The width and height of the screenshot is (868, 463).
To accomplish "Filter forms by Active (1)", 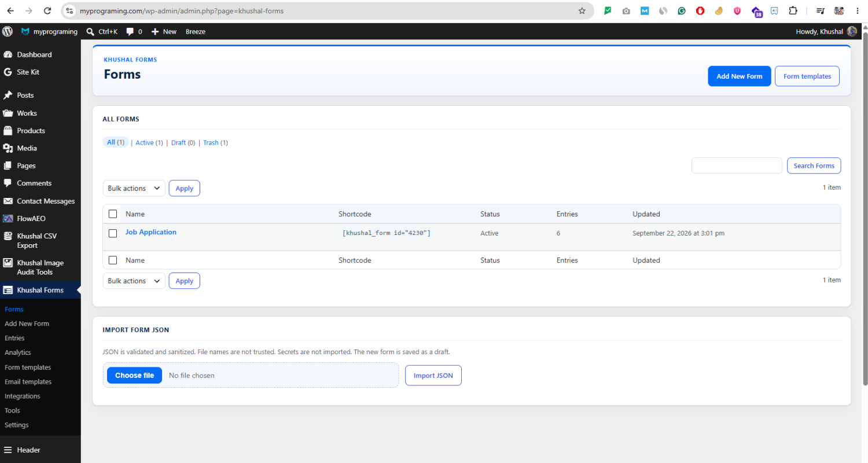I will click(149, 142).
